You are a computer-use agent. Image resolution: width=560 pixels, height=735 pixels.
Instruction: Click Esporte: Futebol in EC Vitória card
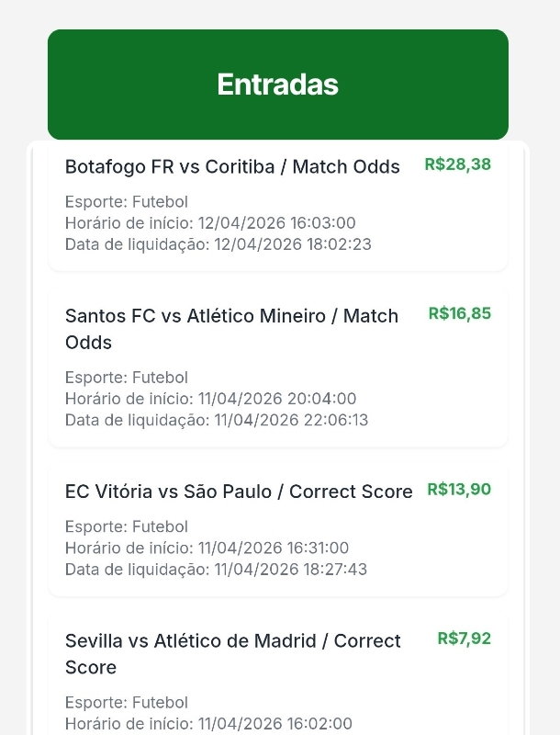click(x=126, y=526)
